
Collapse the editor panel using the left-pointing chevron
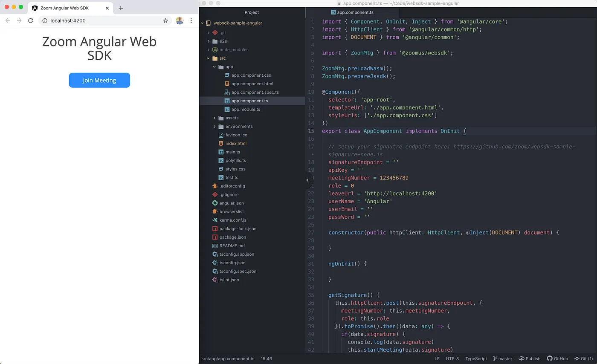[x=308, y=180]
